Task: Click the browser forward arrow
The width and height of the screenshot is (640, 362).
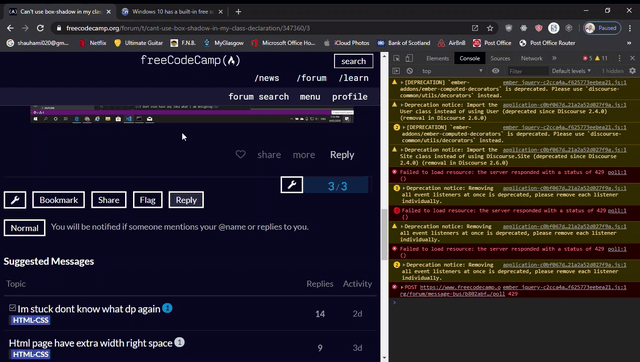Action: tap(25, 28)
